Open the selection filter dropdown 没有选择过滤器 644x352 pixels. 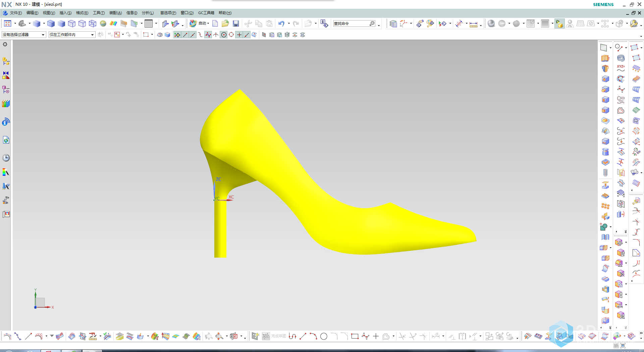[x=24, y=35]
